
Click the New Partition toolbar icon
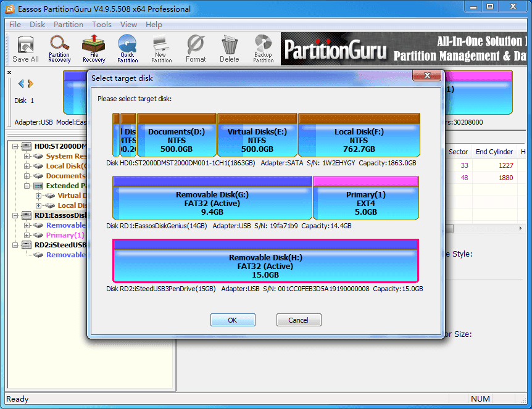pos(162,49)
